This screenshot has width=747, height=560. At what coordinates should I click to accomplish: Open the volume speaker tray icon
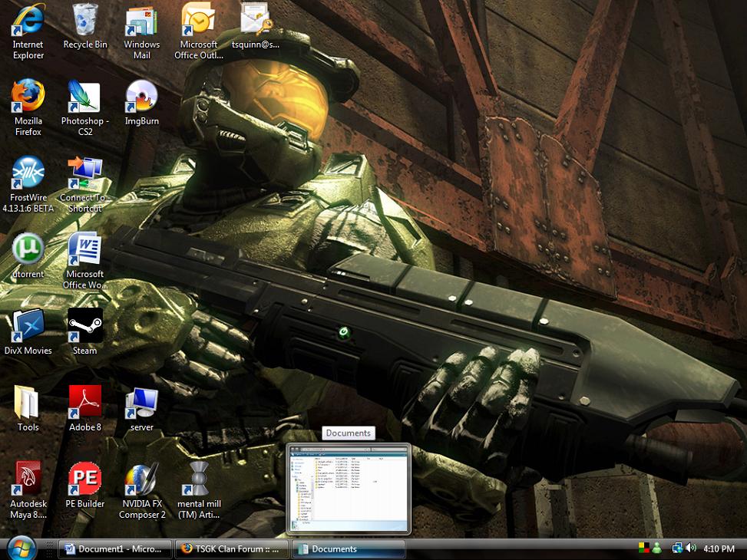pos(691,548)
